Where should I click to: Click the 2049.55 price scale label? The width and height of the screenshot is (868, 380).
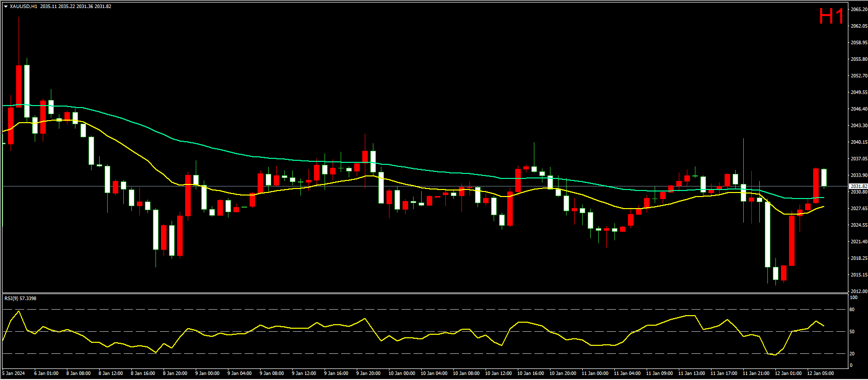coord(859,92)
